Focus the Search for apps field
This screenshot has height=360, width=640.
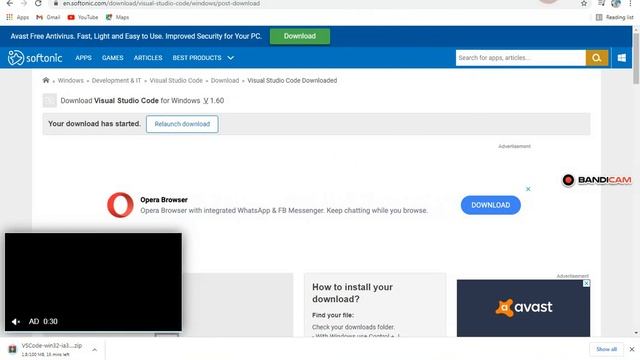(x=520, y=58)
